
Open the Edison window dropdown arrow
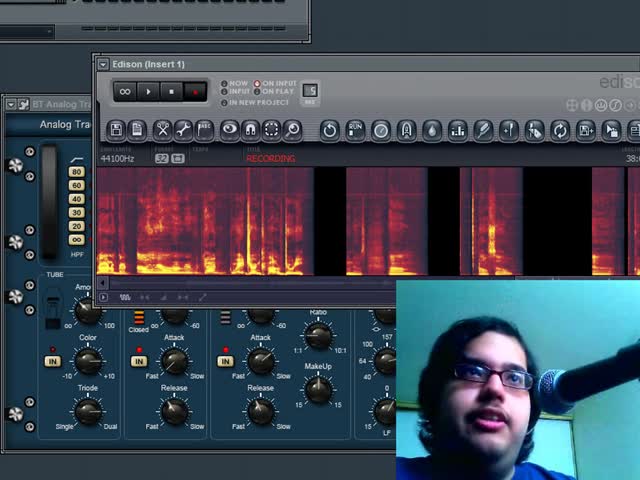pyautogui.click(x=103, y=64)
